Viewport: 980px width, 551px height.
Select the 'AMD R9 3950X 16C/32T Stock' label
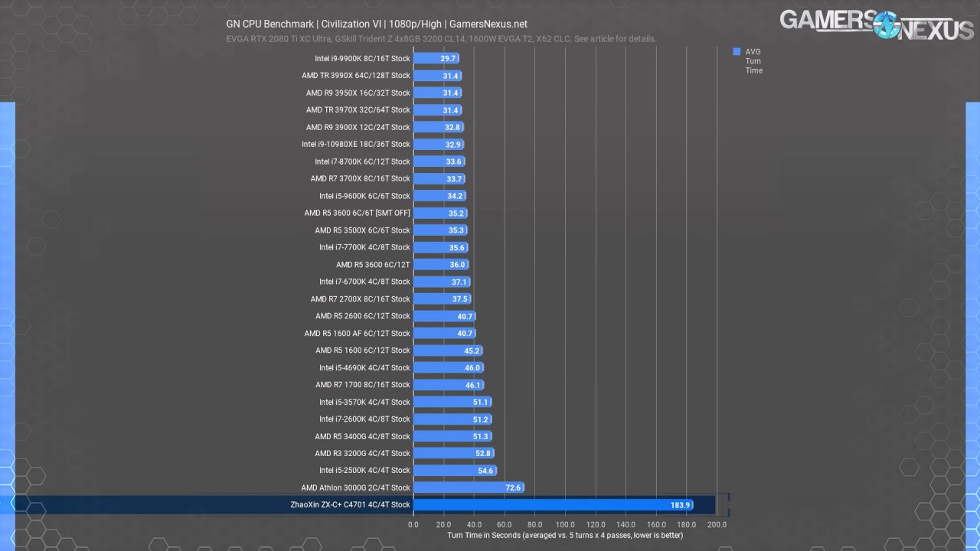click(358, 93)
